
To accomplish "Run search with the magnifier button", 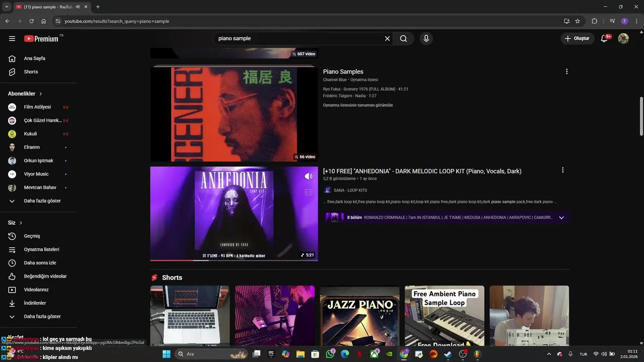I will 404,39.
